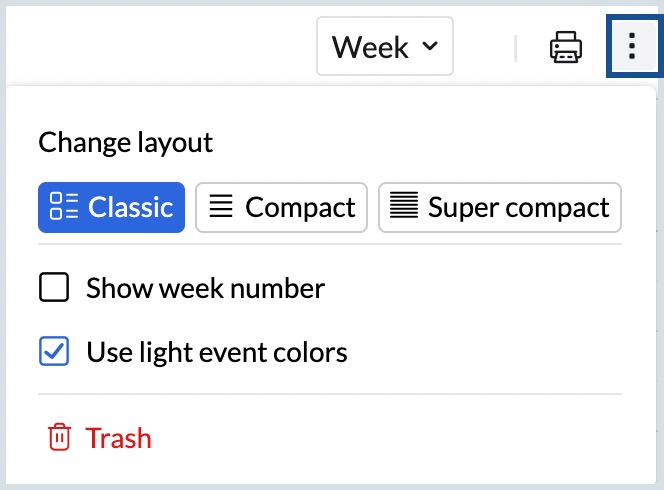Image resolution: width=664 pixels, height=490 pixels.
Task: Click the Classic layout list icon
Action: pyautogui.click(x=64, y=207)
